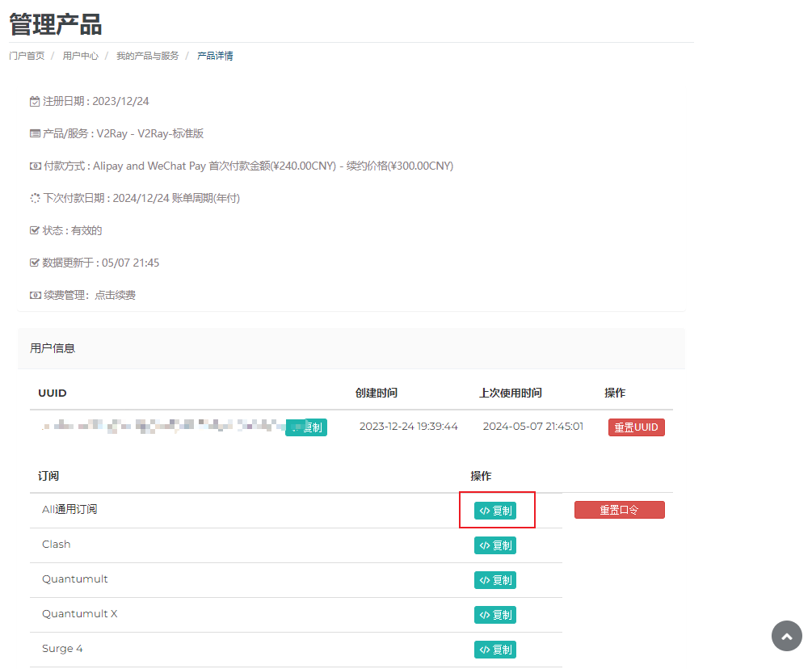
Task: Click the scroll-to-top arrow button
Action: pyautogui.click(x=786, y=636)
